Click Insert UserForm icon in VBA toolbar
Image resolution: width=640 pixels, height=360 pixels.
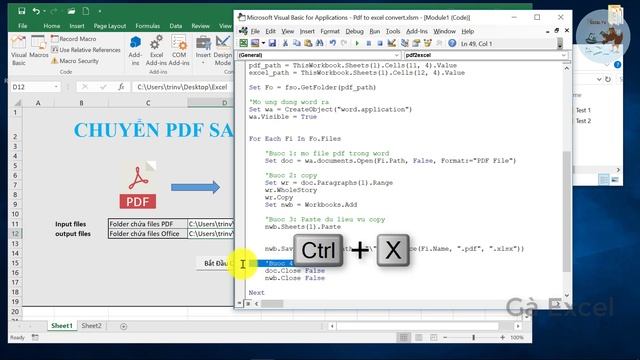(255, 43)
